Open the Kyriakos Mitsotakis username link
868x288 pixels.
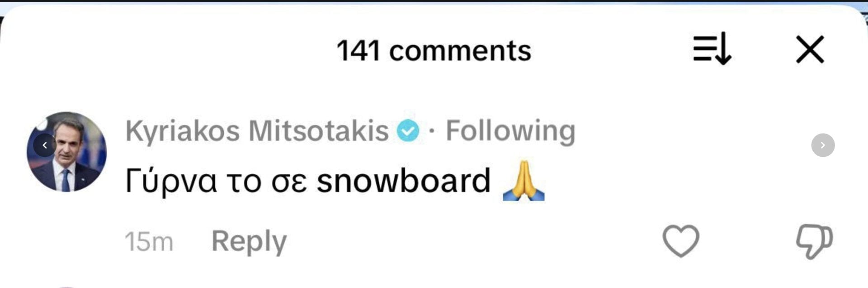[x=257, y=131]
